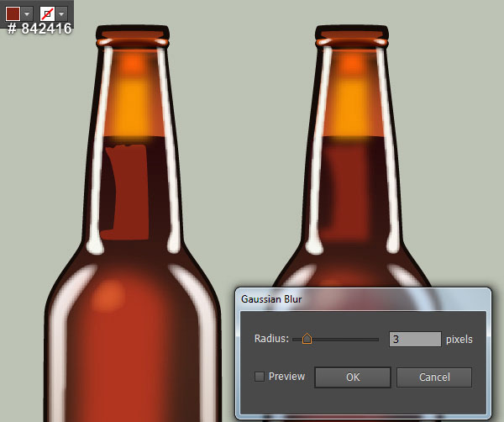Click the '# 842416' hex color text
This screenshot has height=422, width=504.
pos(39,29)
